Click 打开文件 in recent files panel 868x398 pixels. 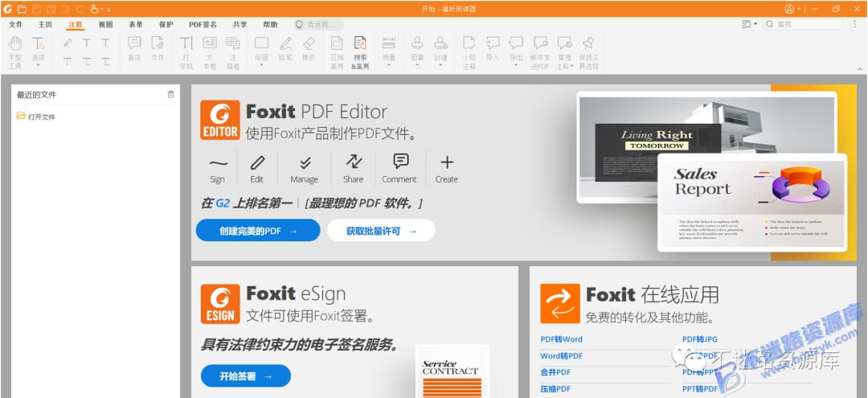[36, 117]
